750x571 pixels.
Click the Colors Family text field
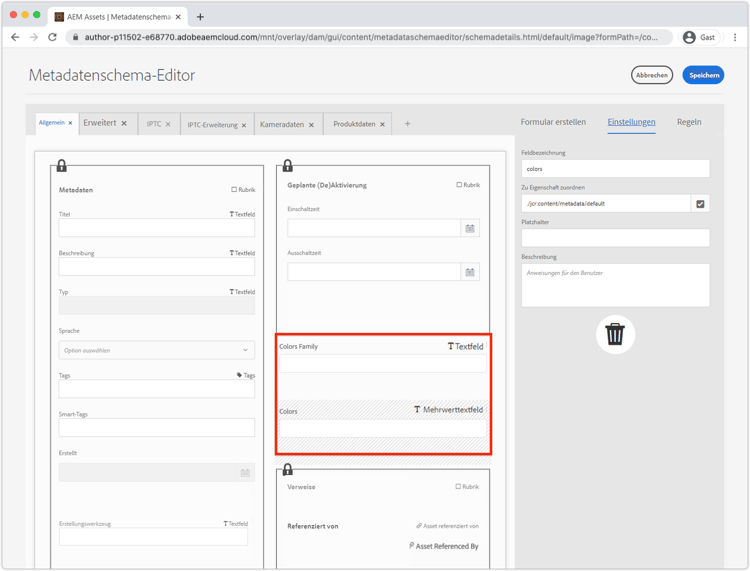point(383,363)
